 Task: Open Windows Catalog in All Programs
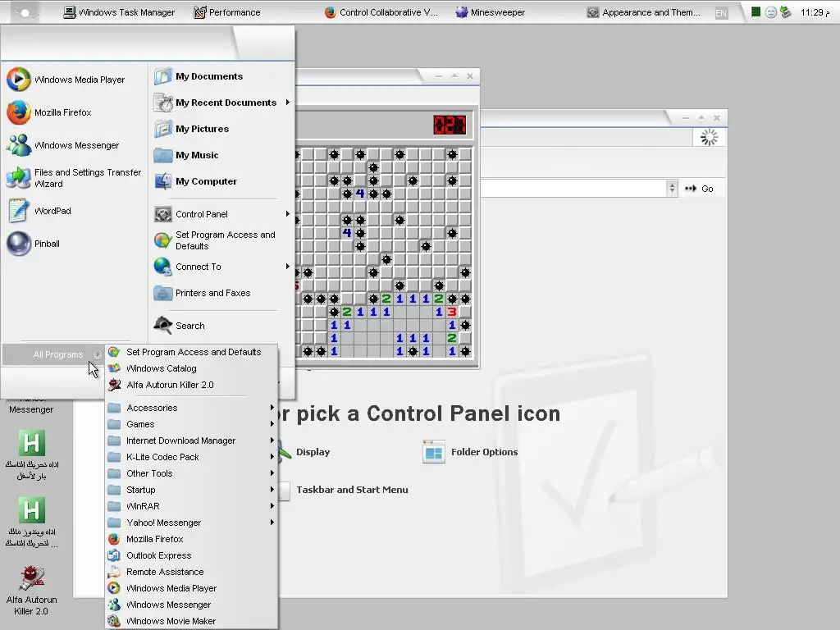click(152, 368)
